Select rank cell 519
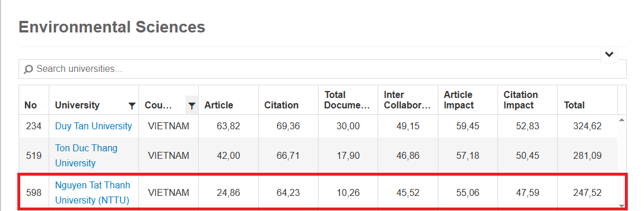 click(x=34, y=155)
